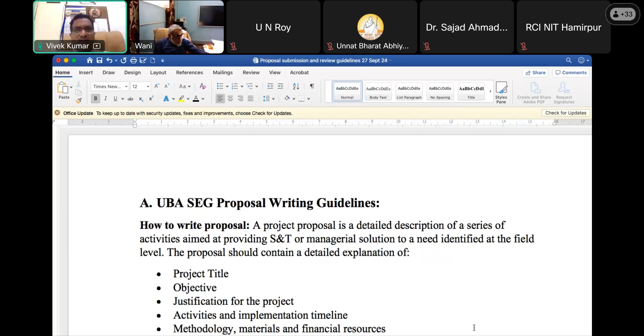Toggle underline formatting

click(115, 98)
